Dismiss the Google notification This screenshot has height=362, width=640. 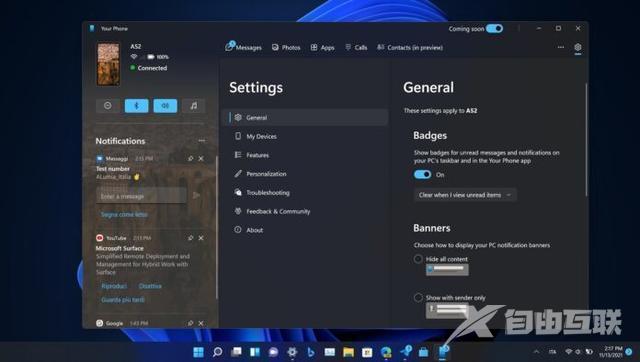(201, 323)
